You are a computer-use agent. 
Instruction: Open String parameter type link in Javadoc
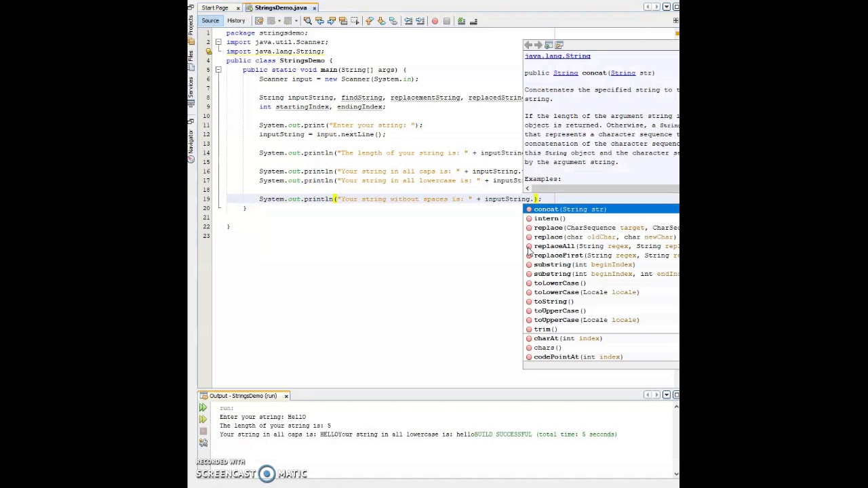pos(623,73)
